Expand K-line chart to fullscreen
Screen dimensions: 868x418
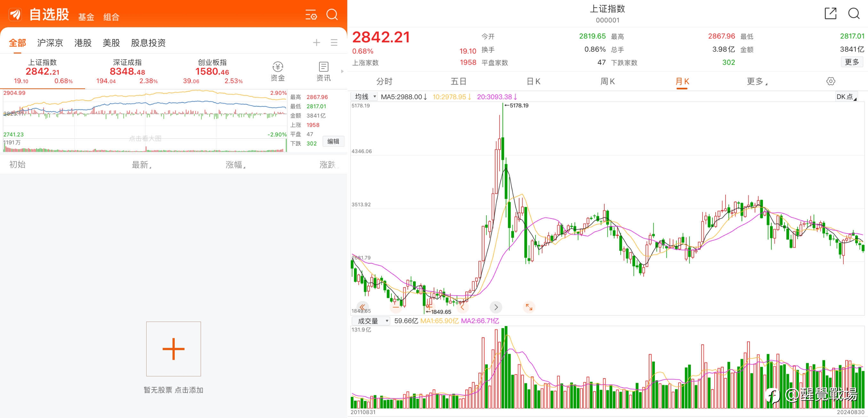point(529,307)
